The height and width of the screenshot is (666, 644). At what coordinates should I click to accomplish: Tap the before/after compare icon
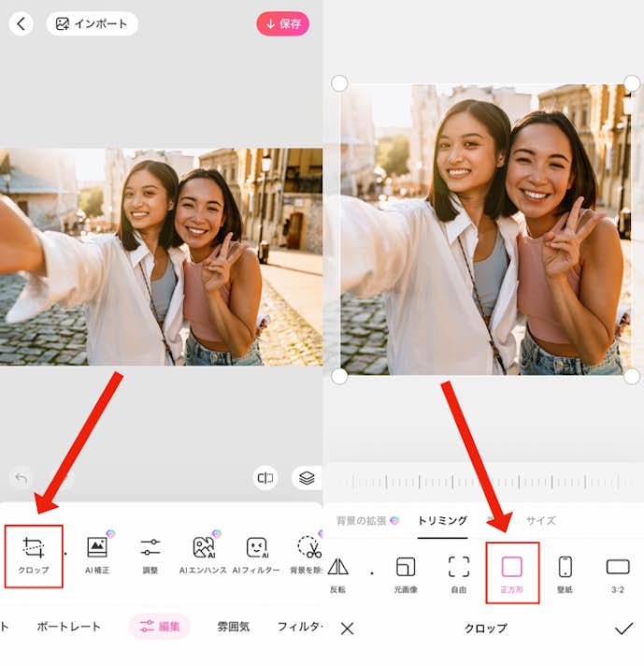point(265,478)
